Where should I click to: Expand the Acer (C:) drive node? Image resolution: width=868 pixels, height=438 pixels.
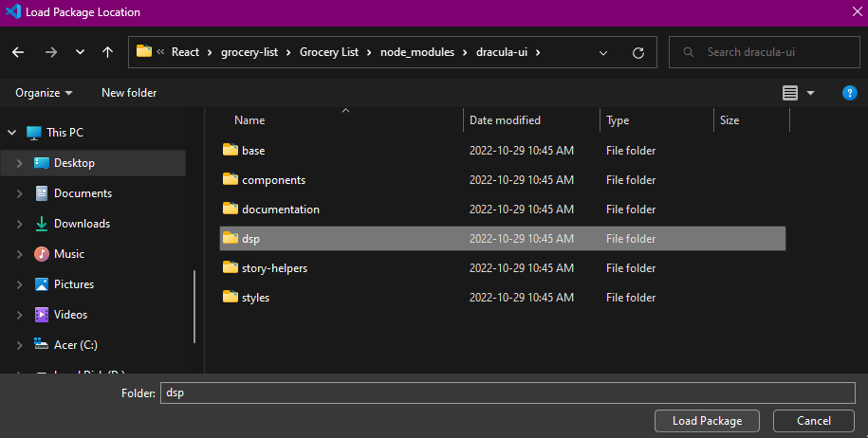pyautogui.click(x=19, y=345)
